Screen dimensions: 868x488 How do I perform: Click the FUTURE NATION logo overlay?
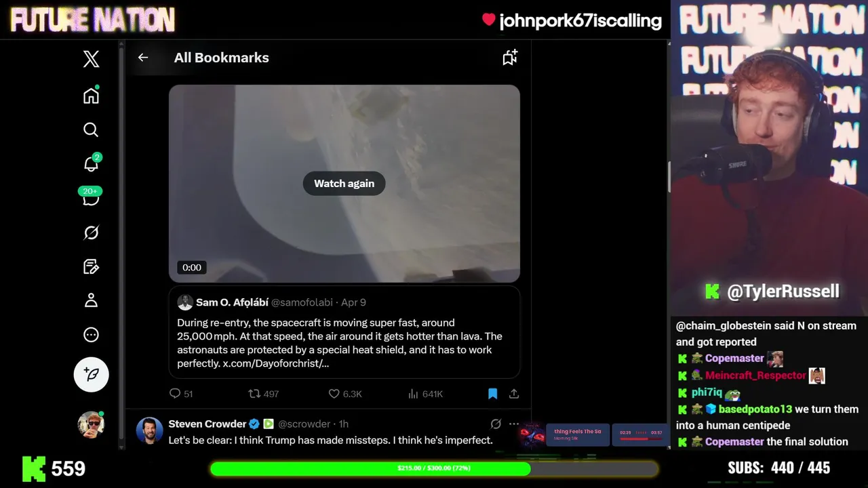(92, 20)
